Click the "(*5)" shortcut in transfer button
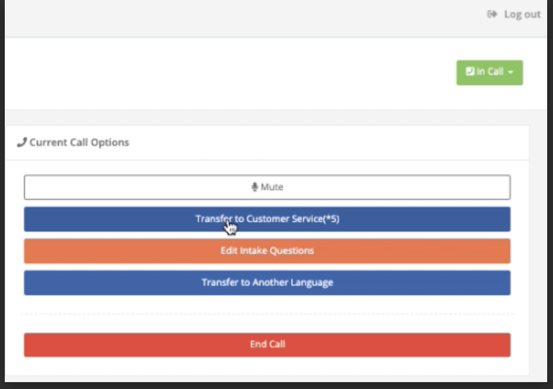 tap(332, 219)
